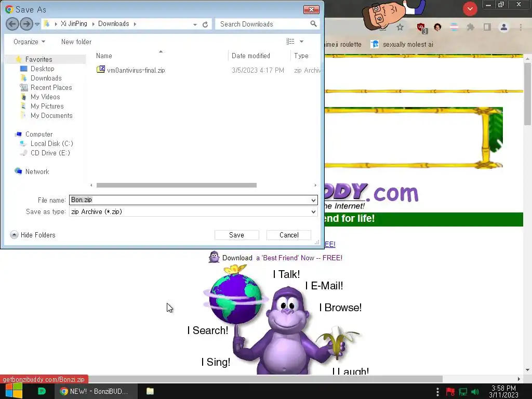
Task: Click the page vertical scrollbar in Chrome
Action: click(x=527, y=94)
